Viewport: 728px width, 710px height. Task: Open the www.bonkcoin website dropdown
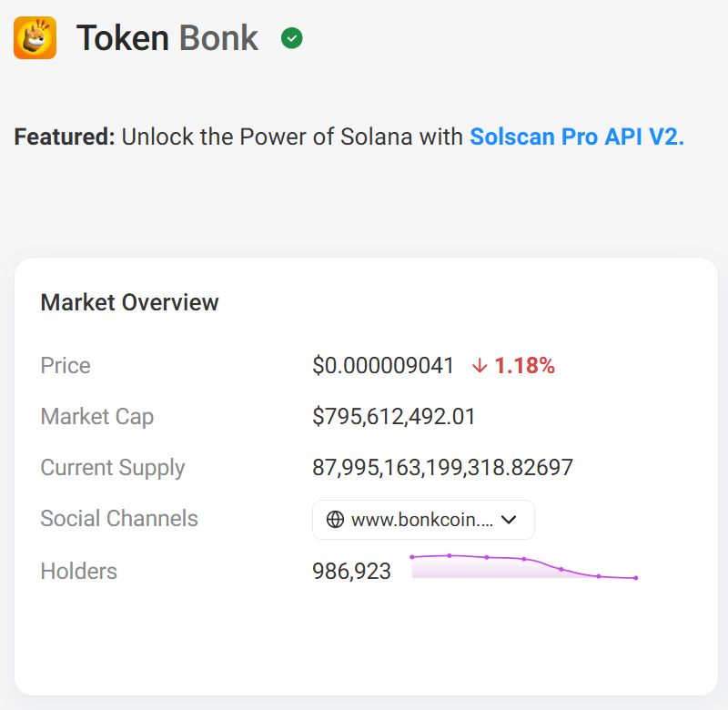tap(422, 520)
